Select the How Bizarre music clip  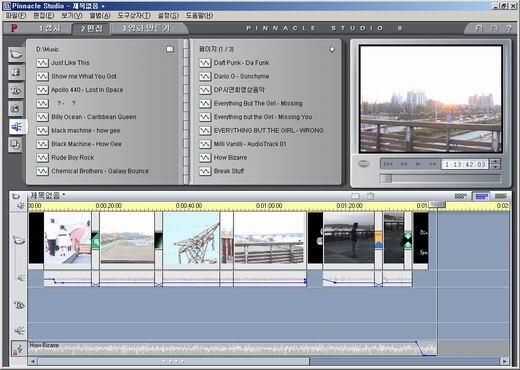click(232, 349)
